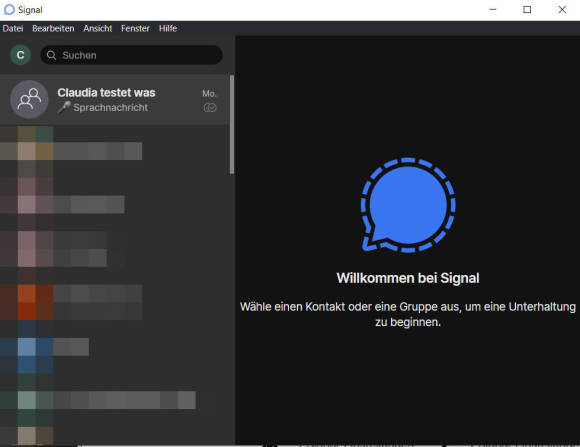Minimize the Signal window
The image size is (580, 447).
493,10
